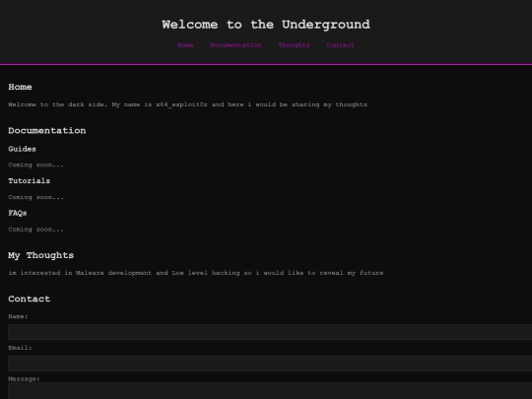This screenshot has width=532, height=399.
Task: Click 'Coming soon...' under Tutorials
Action: (36, 197)
